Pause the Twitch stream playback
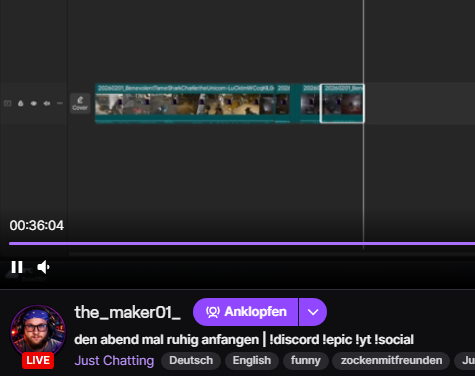This screenshot has width=475, height=376. click(17, 267)
